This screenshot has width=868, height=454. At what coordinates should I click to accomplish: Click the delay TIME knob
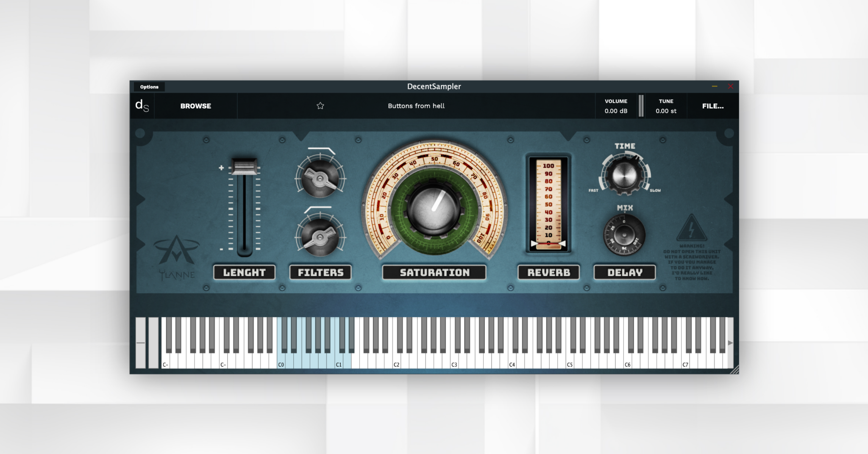(624, 174)
